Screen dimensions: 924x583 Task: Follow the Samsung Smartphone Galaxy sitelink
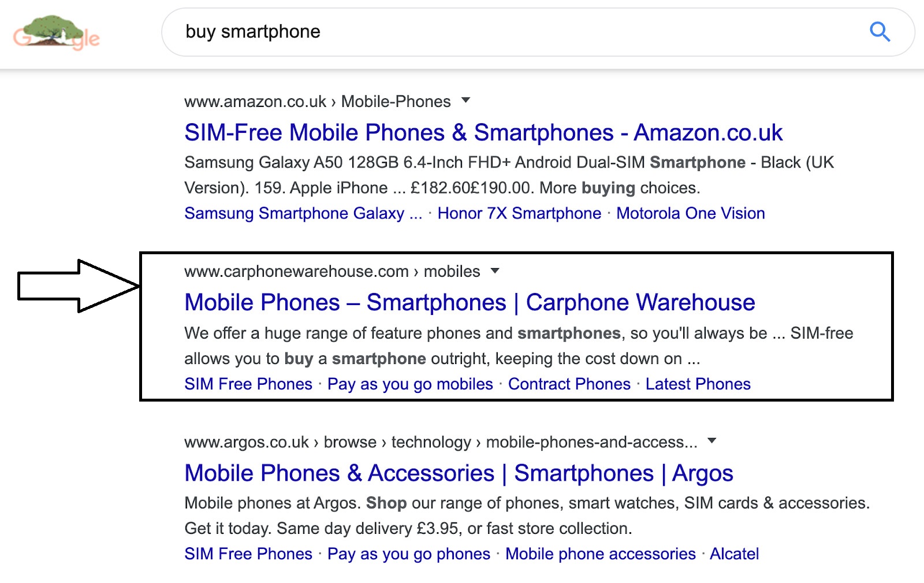tap(303, 214)
